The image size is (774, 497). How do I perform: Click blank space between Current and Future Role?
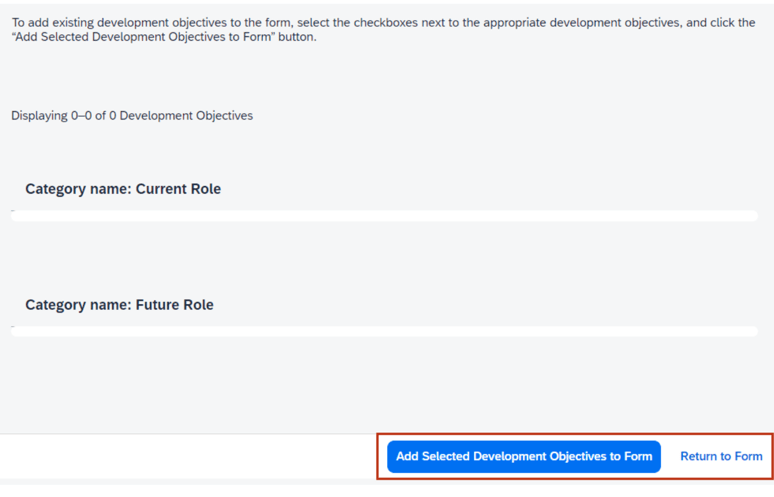(383, 257)
